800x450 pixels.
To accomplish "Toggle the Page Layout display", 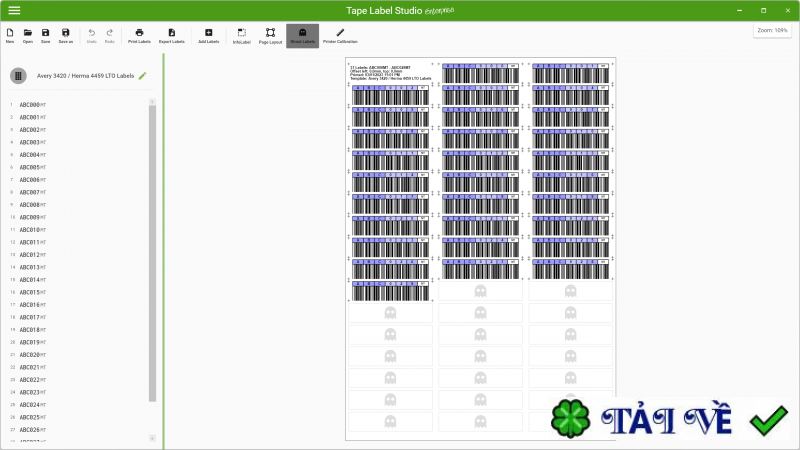I will 270,36.
